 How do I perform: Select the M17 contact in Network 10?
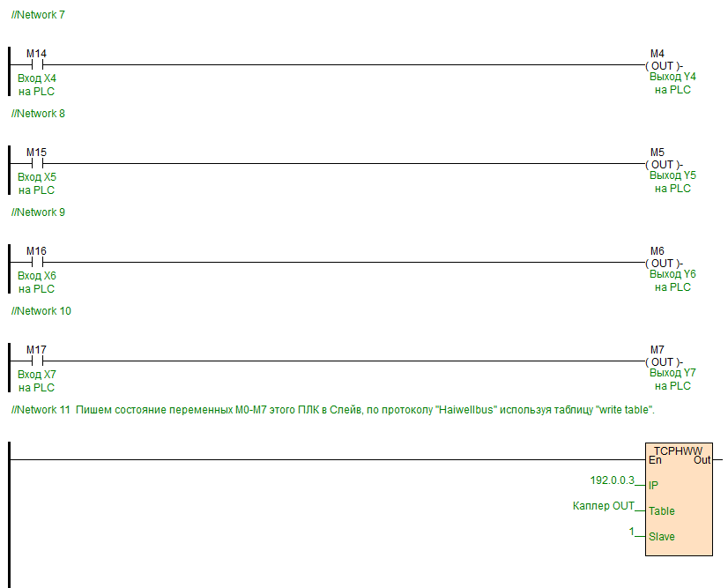[x=37, y=361]
